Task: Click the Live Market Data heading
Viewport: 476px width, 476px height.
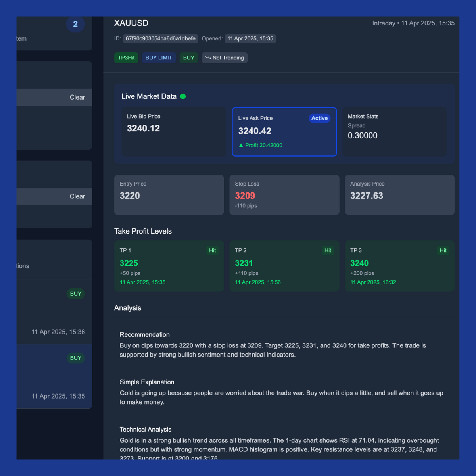Action: tap(149, 96)
